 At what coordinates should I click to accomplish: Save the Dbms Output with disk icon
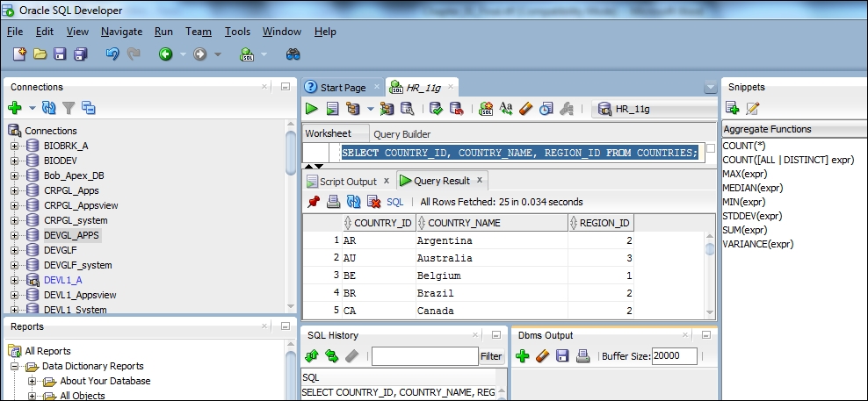[x=562, y=355]
